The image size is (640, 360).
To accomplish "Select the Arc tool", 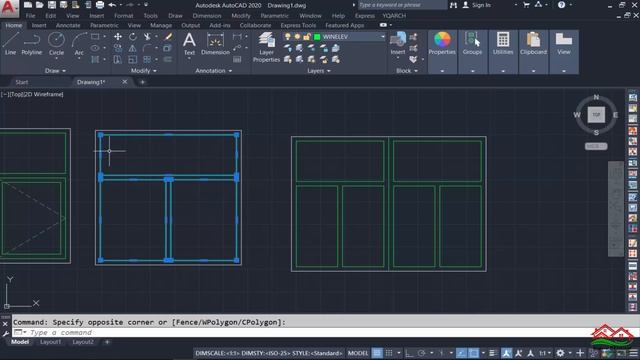I will point(79,44).
